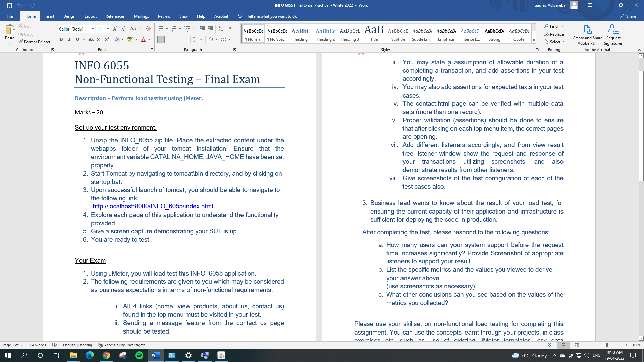Expand the Styles gallery

coord(534,40)
